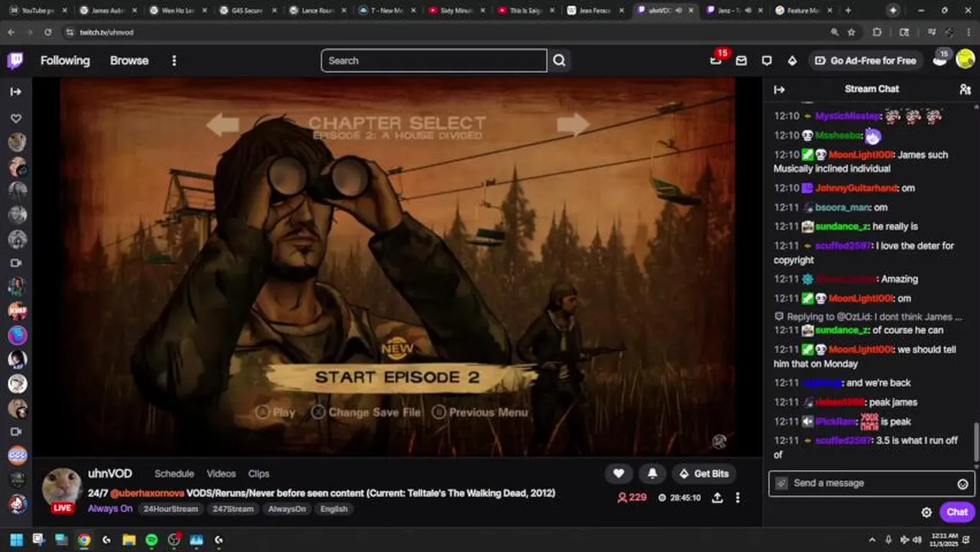The height and width of the screenshot is (552, 980).
Task: Click Go Ad-Free for Free button
Action: (x=865, y=61)
